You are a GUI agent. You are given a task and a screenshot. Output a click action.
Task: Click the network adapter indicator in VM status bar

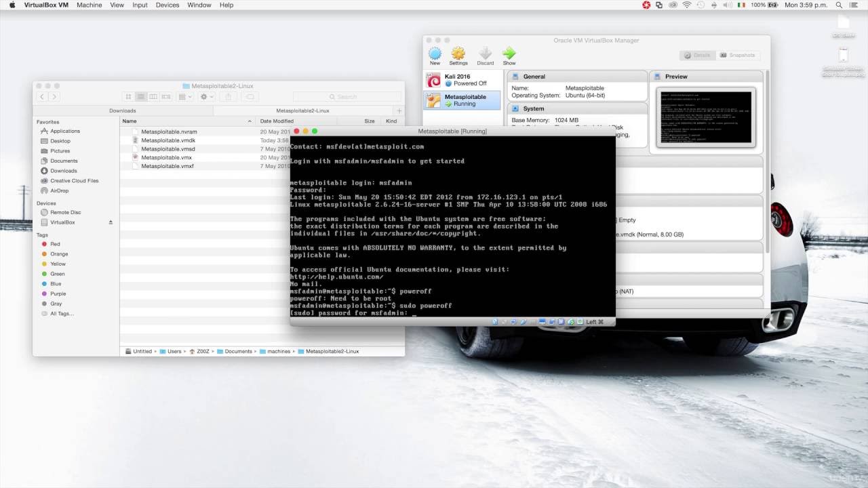tap(513, 322)
